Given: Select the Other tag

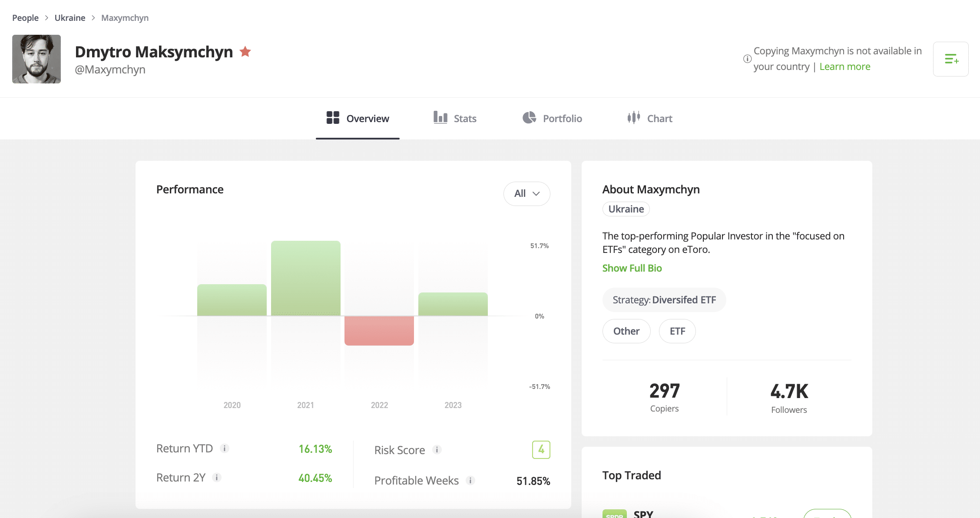Looking at the screenshot, I should [x=626, y=331].
